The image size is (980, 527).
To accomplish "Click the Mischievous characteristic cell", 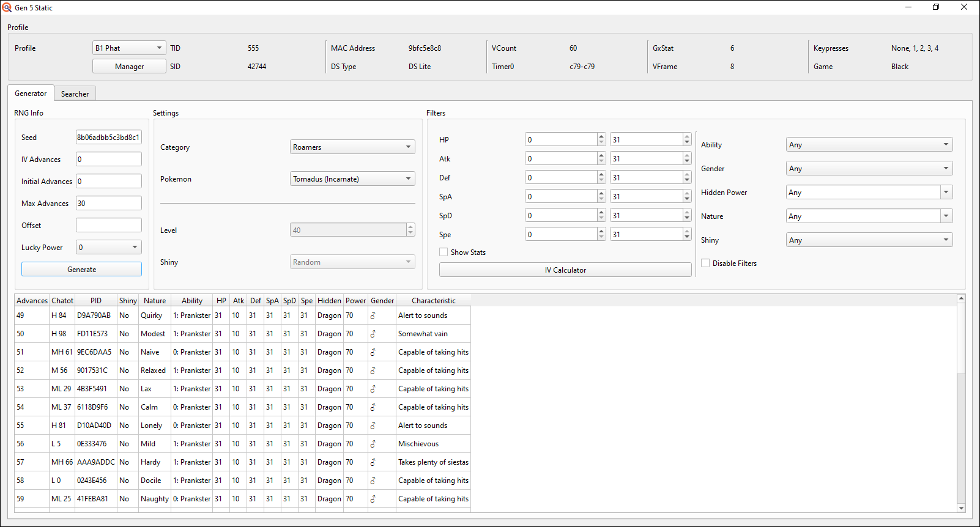I will coord(434,444).
